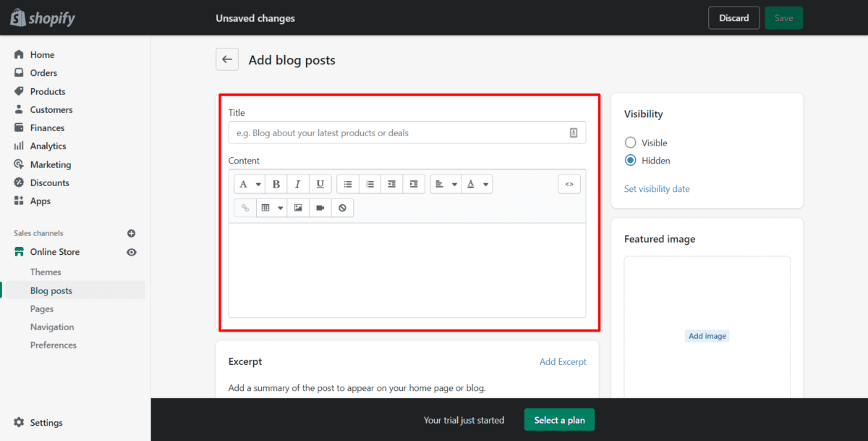Insert a bulleted list
This screenshot has width=868, height=441.
348,185
